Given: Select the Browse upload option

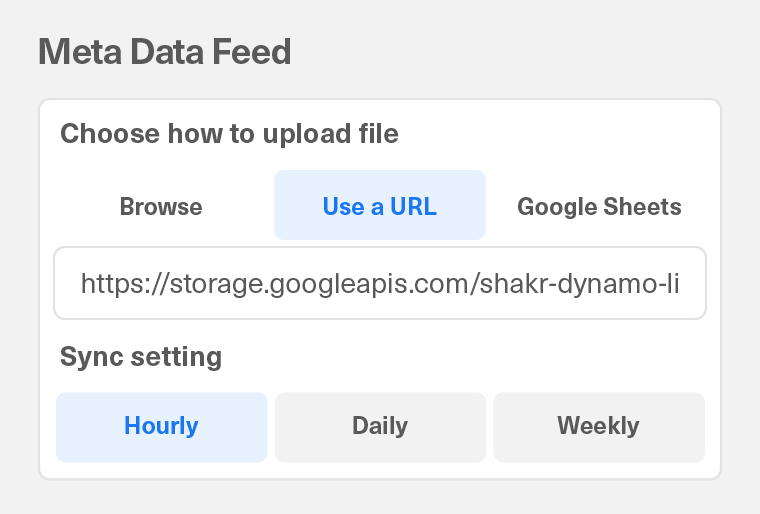Looking at the screenshot, I should (x=161, y=207).
